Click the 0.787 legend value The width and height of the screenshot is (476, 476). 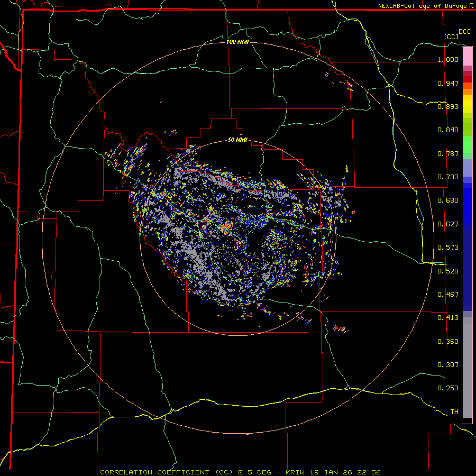tap(448, 153)
